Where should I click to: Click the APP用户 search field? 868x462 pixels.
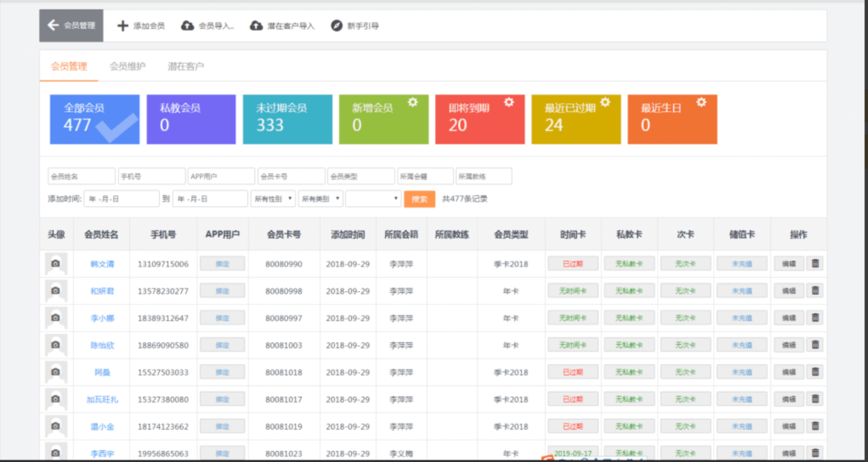221,176
